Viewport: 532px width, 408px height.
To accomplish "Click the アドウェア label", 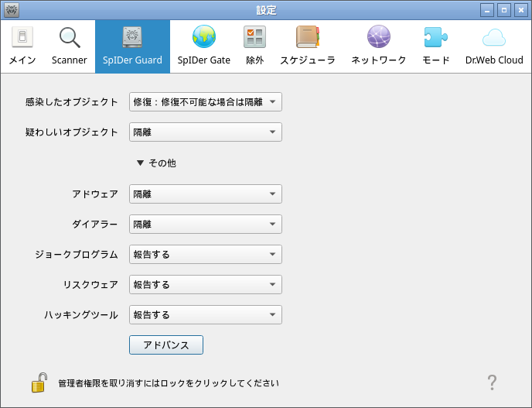I will tap(95, 194).
